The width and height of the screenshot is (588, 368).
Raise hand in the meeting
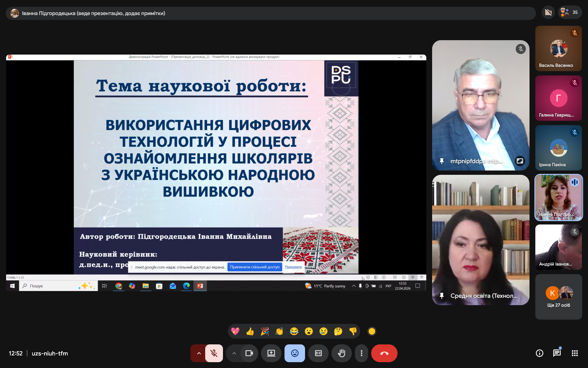point(341,353)
